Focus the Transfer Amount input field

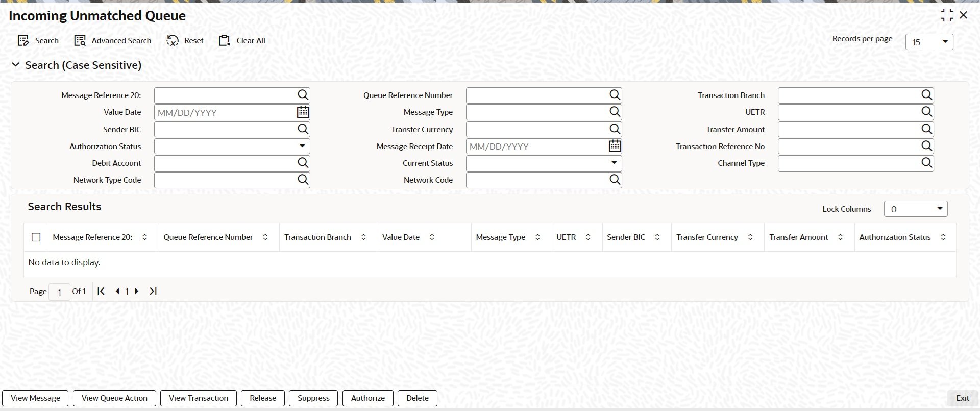pyautogui.click(x=849, y=129)
